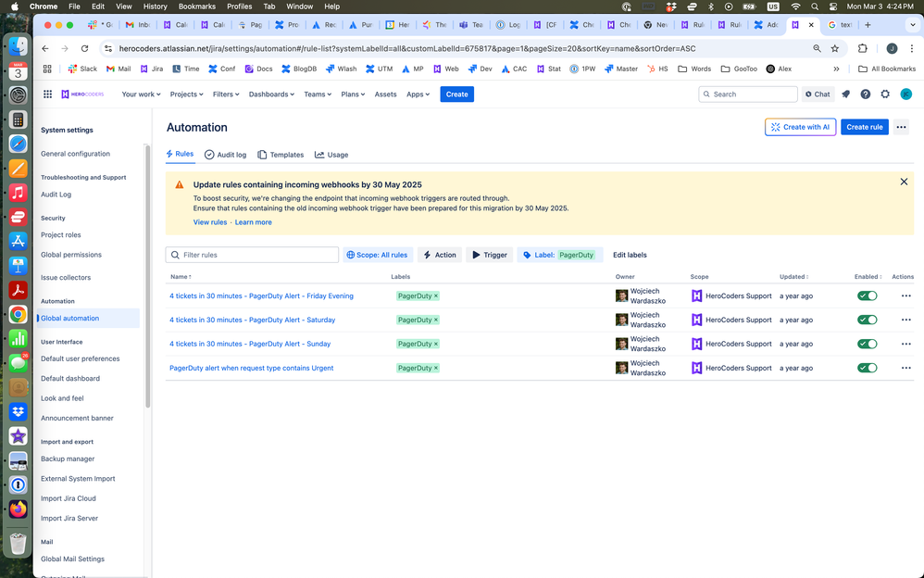Open the Sunday PagerDuty Alert rule
This screenshot has width=924, height=578.
pyautogui.click(x=250, y=344)
